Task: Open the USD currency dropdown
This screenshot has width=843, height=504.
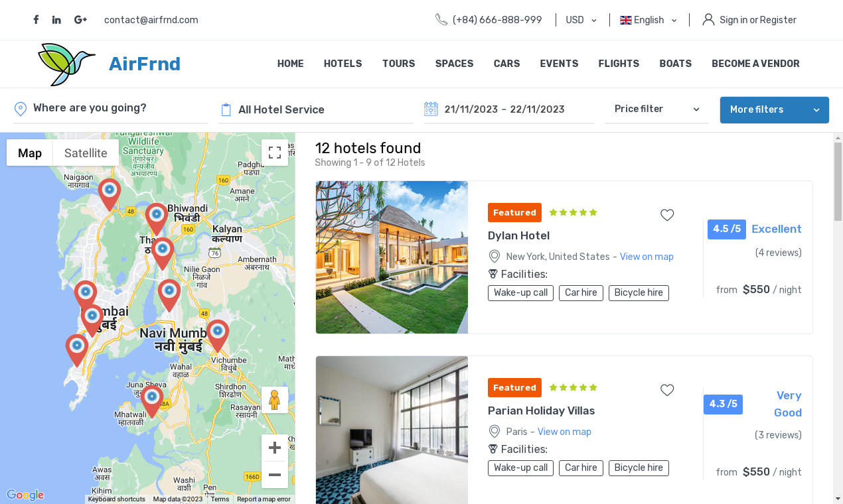Action: (581, 20)
